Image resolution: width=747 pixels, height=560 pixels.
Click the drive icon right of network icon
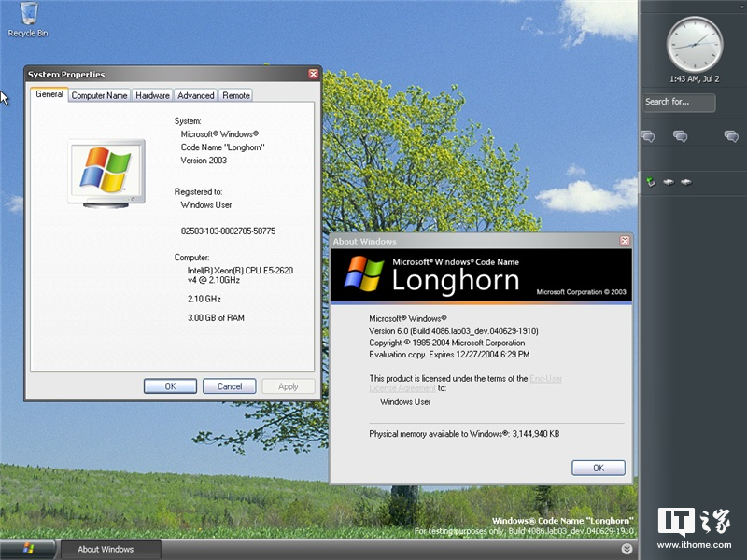click(669, 181)
